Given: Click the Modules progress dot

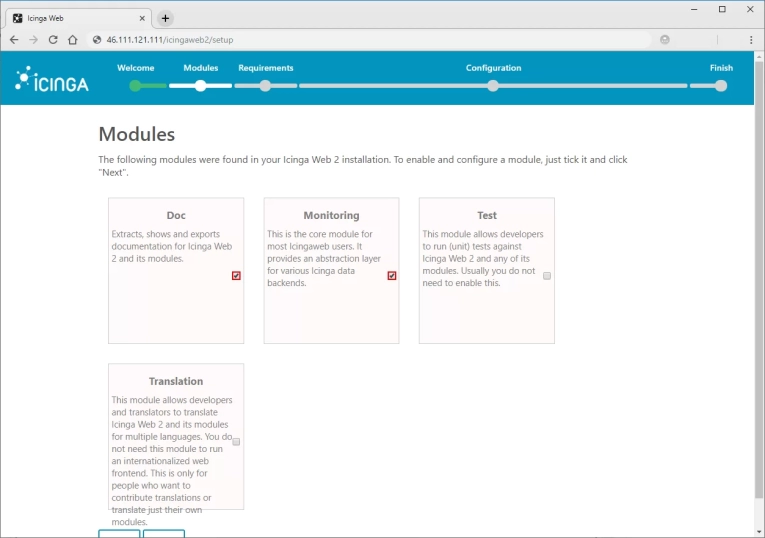Looking at the screenshot, I should (x=201, y=86).
